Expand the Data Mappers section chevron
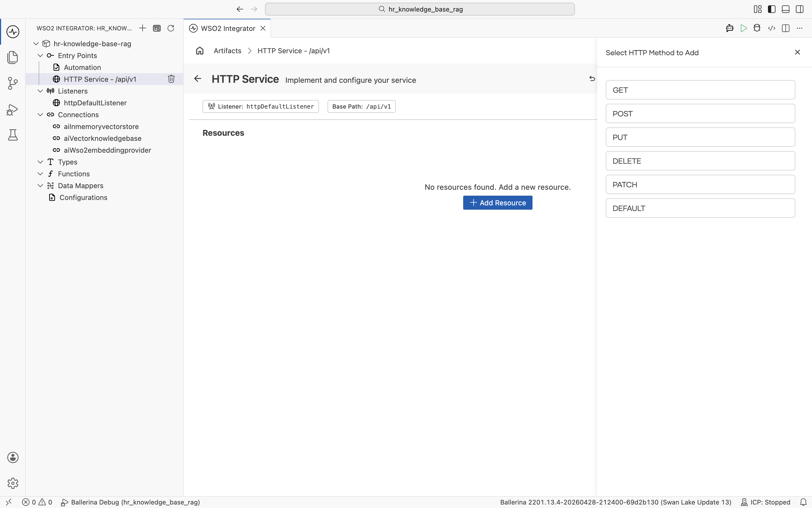812x508 pixels. pos(40,185)
